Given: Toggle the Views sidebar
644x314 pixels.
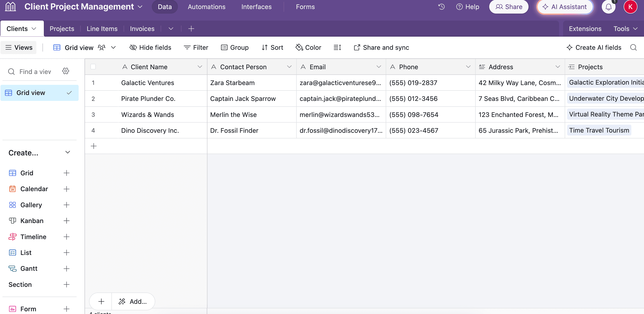Looking at the screenshot, I should click(x=19, y=48).
